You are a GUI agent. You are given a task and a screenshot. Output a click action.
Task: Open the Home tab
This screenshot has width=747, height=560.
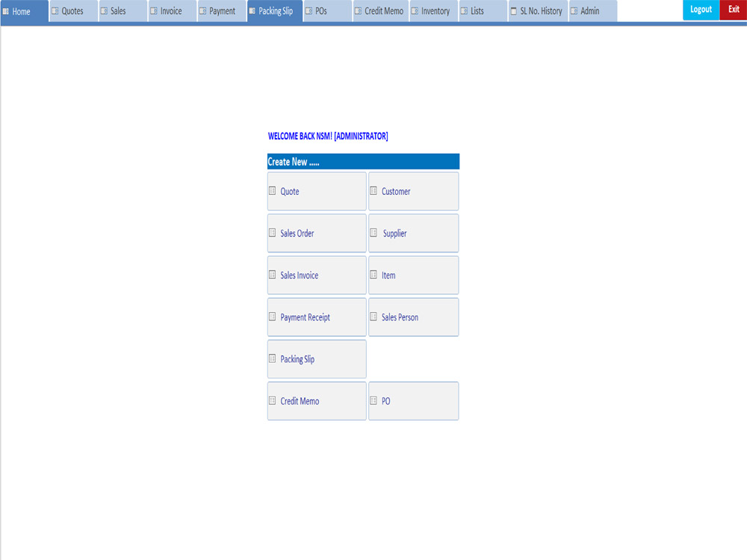(x=24, y=11)
